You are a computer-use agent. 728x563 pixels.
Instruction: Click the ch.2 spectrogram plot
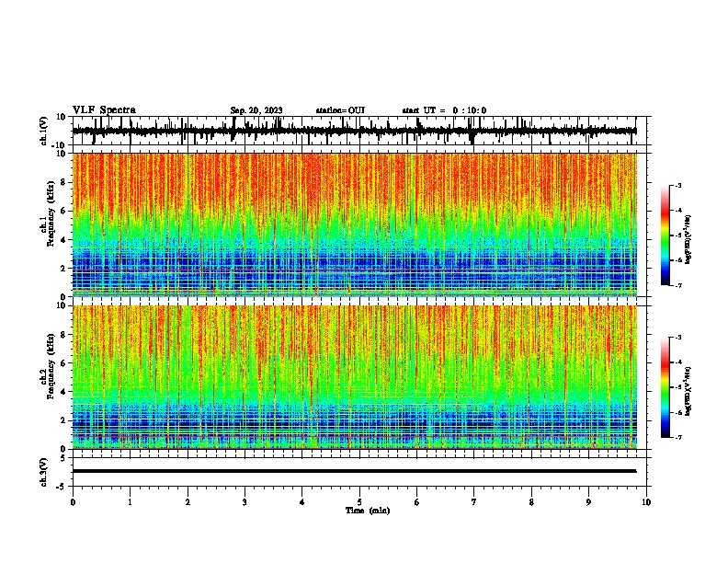pos(355,377)
